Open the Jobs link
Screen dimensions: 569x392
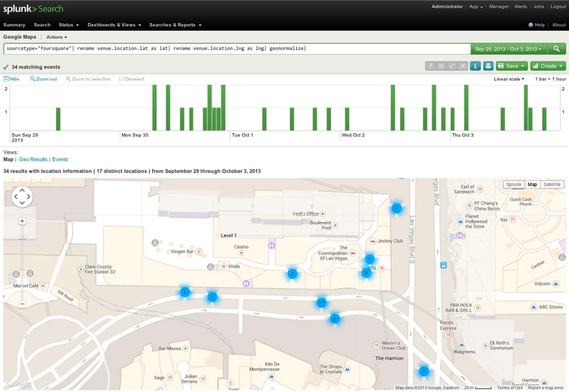click(x=538, y=7)
